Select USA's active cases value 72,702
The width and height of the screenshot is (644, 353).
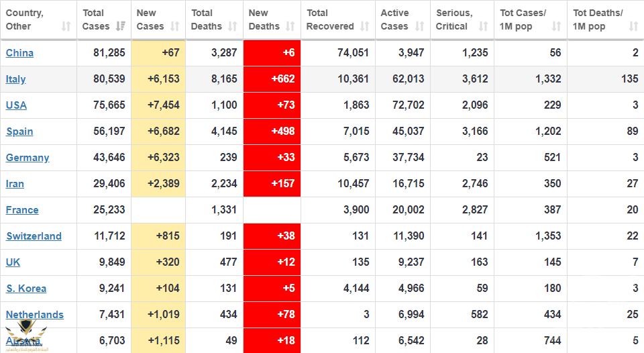409,105
